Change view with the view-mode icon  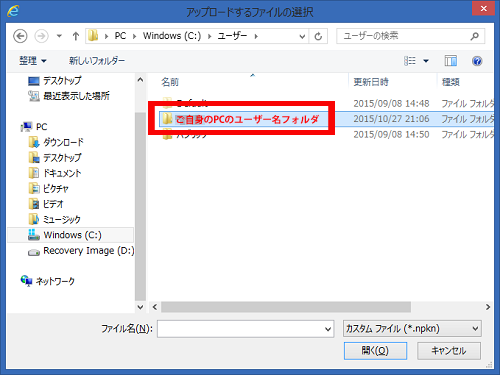(x=410, y=61)
